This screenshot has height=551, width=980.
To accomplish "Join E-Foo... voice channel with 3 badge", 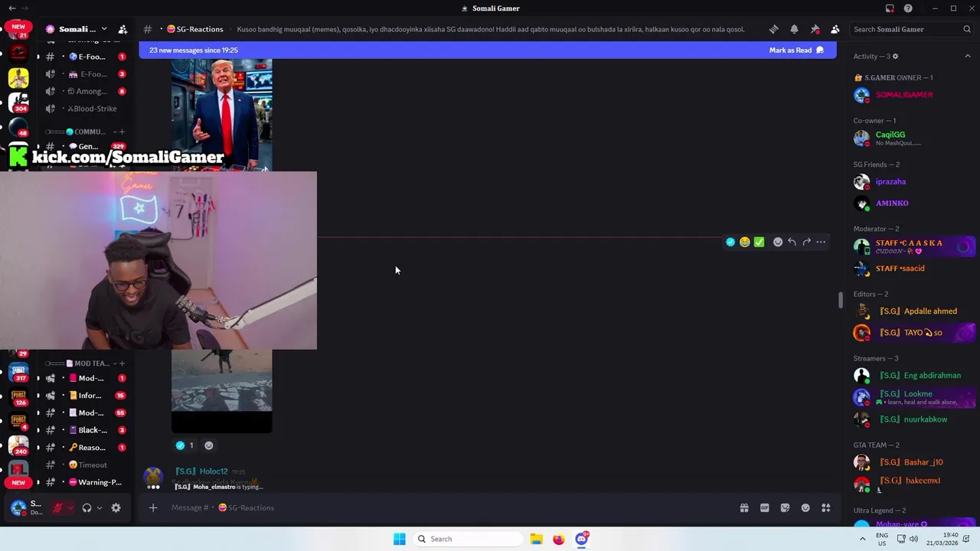I will coord(85,74).
